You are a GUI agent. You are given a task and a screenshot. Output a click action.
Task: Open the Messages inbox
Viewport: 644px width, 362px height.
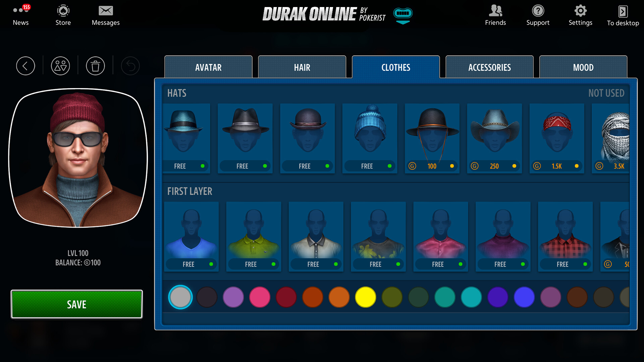105,15
